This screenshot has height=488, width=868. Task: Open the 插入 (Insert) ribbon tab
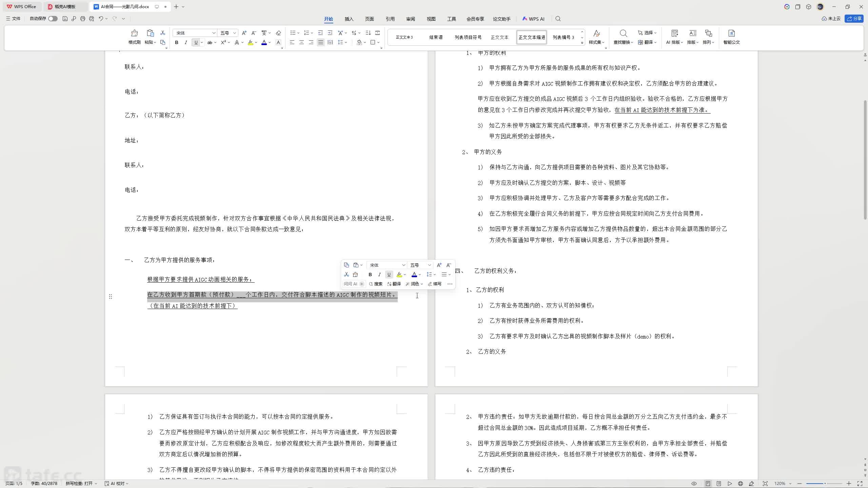coord(349,19)
